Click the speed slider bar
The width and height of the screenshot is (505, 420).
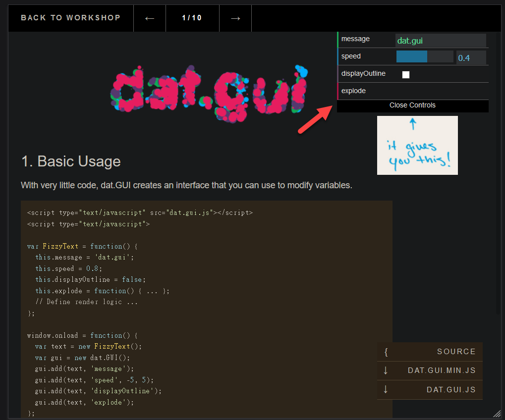click(x=424, y=57)
